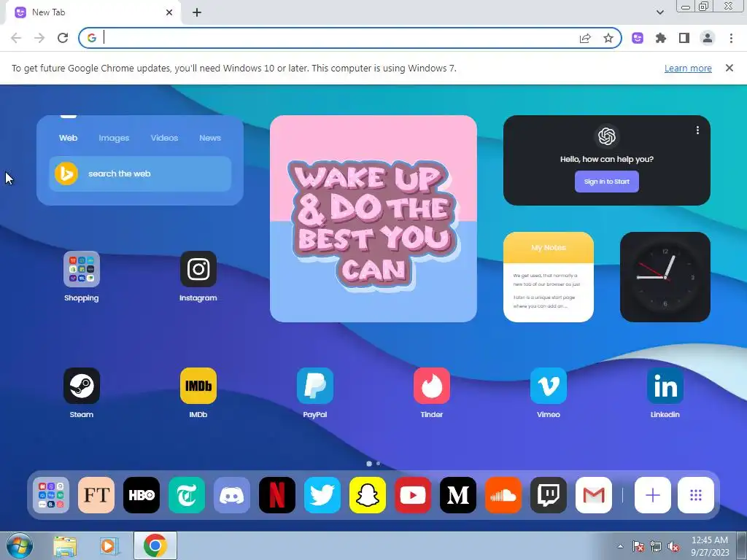Click the ChatGPT logo in the widget
The width and height of the screenshot is (747, 560).
click(x=607, y=136)
